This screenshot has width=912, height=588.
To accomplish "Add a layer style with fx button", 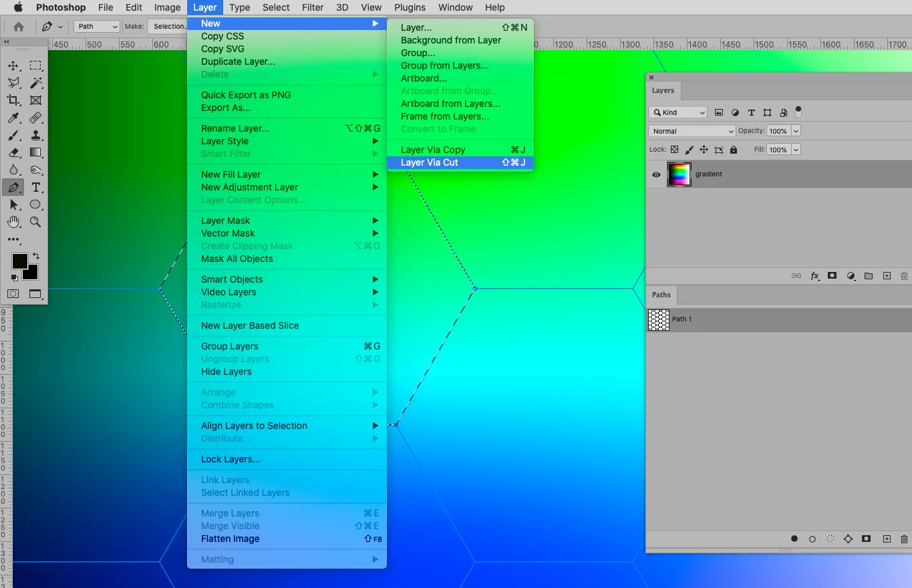I will click(x=814, y=275).
